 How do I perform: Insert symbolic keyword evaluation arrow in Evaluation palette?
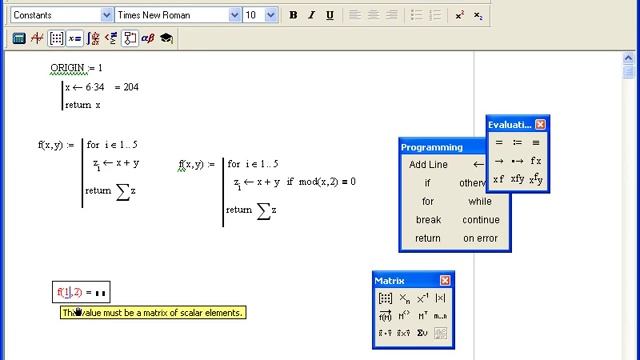(x=517, y=161)
